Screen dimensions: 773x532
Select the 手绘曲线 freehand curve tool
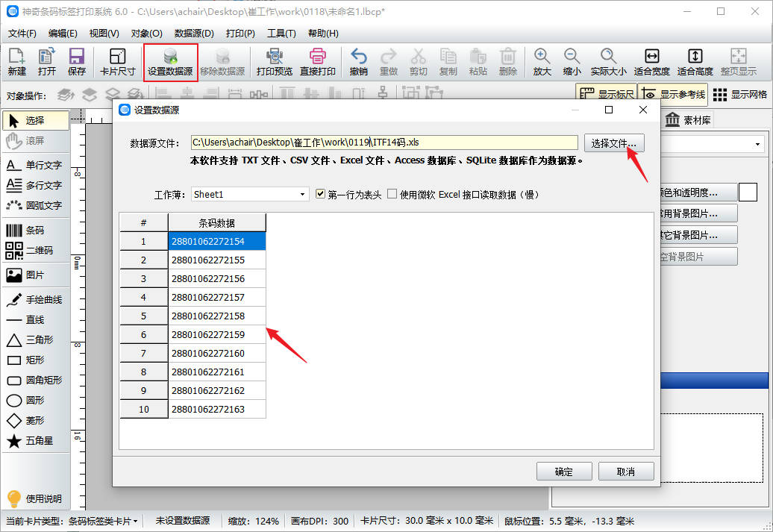coord(36,299)
